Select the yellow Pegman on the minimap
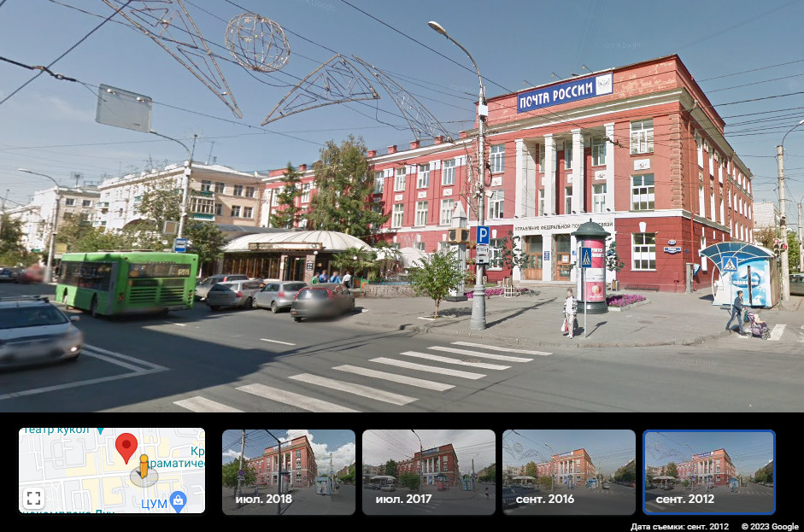The height and width of the screenshot is (532, 804). click(144, 466)
